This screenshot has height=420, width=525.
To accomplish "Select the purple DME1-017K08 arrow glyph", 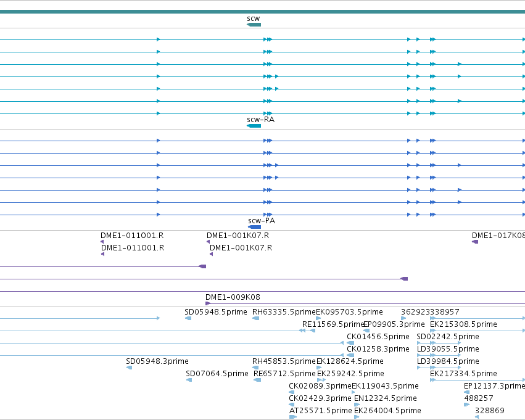I will (475, 242).
